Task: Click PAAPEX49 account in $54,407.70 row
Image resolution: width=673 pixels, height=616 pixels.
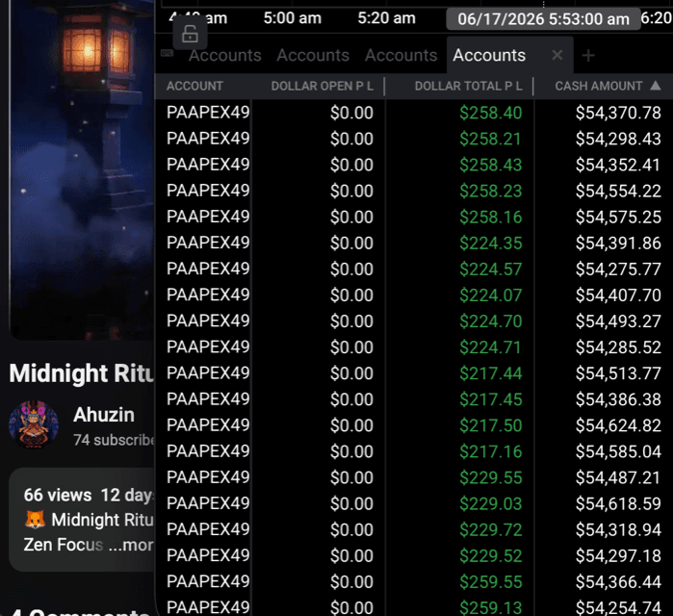Action: [208, 295]
